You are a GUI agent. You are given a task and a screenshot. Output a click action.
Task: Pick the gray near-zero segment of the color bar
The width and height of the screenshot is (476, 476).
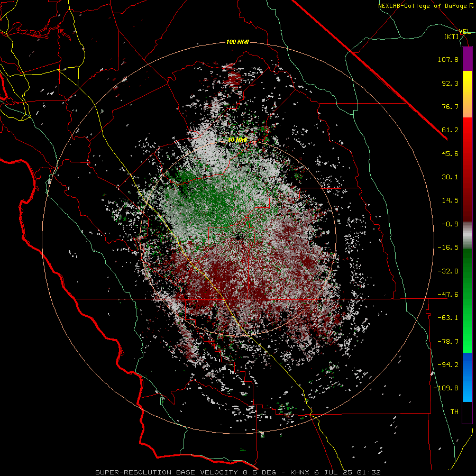467,235
